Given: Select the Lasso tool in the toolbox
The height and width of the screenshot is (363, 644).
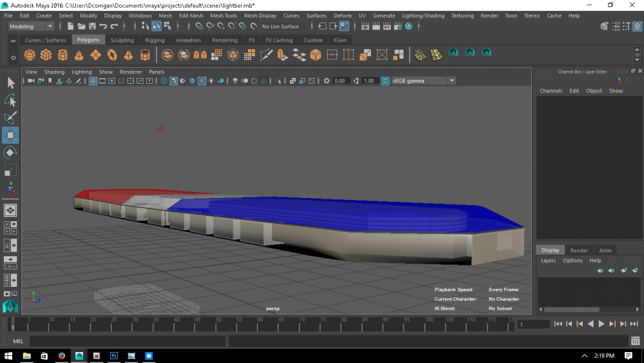Looking at the screenshot, I should (x=10, y=101).
